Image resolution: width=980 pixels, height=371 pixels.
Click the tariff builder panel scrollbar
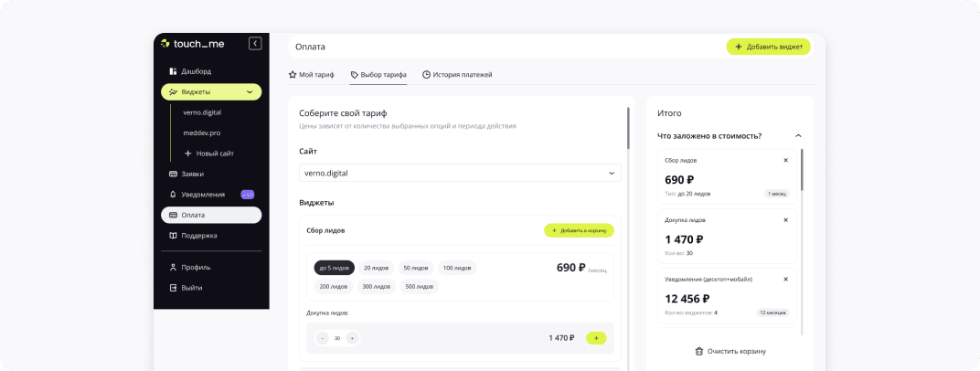pyautogui.click(x=628, y=128)
